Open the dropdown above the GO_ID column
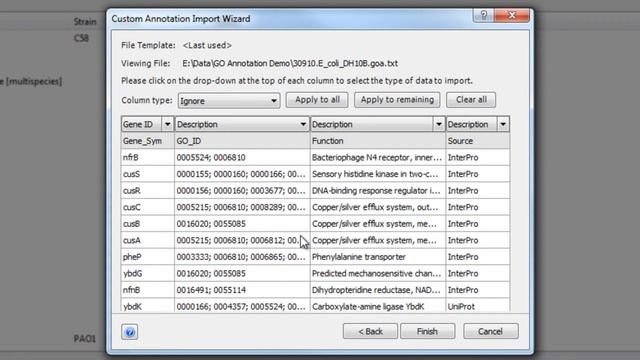The width and height of the screenshot is (640, 360). click(x=303, y=124)
